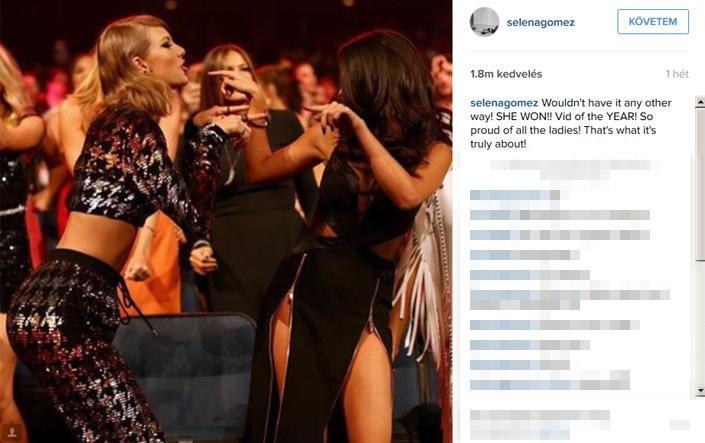Image resolution: width=705 pixels, height=443 pixels.
Task: Click the blurred load-more-comments line under caption
Action: pyautogui.click(x=573, y=169)
